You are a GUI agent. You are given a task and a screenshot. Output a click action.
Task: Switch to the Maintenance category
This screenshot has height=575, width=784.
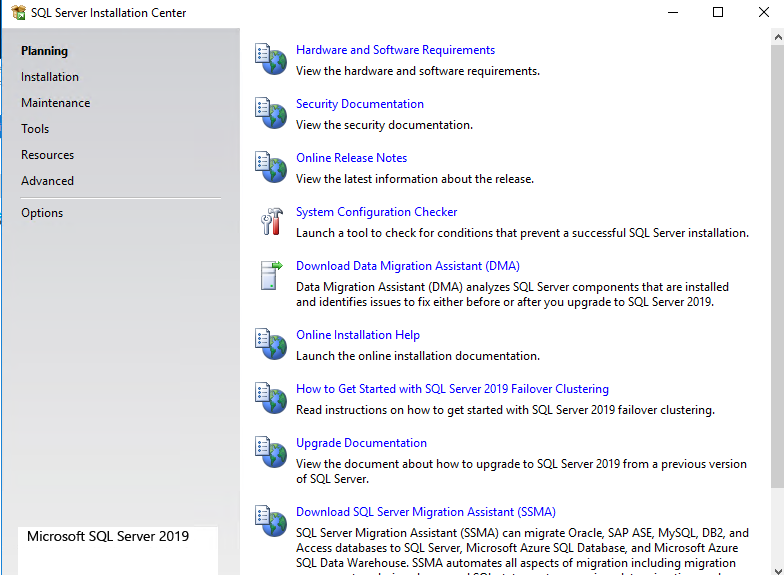pos(56,103)
